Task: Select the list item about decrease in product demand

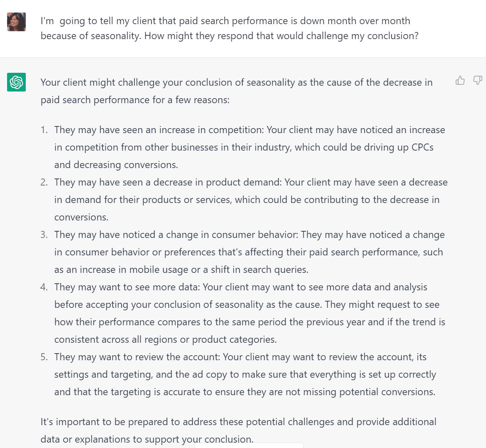Action: click(x=251, y=200)
